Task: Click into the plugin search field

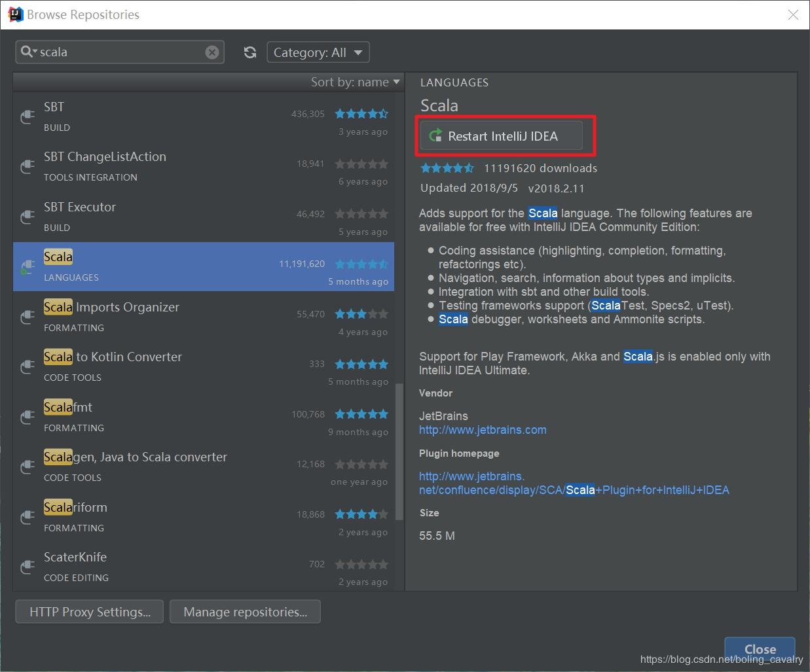Action: 121,52
